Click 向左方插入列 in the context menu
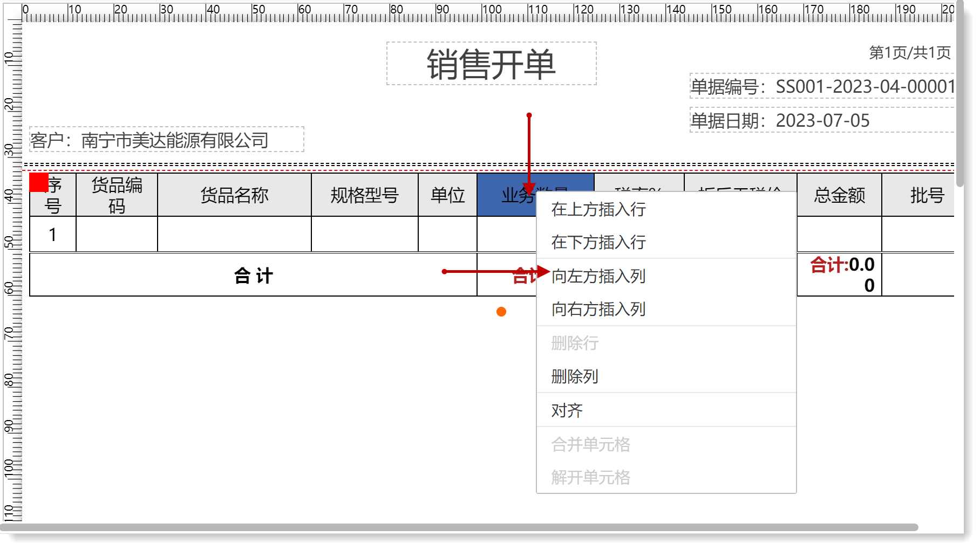Image resolution: width=980 pixels, height=550 pixels. pyautogui.click(x=598, y=276)
